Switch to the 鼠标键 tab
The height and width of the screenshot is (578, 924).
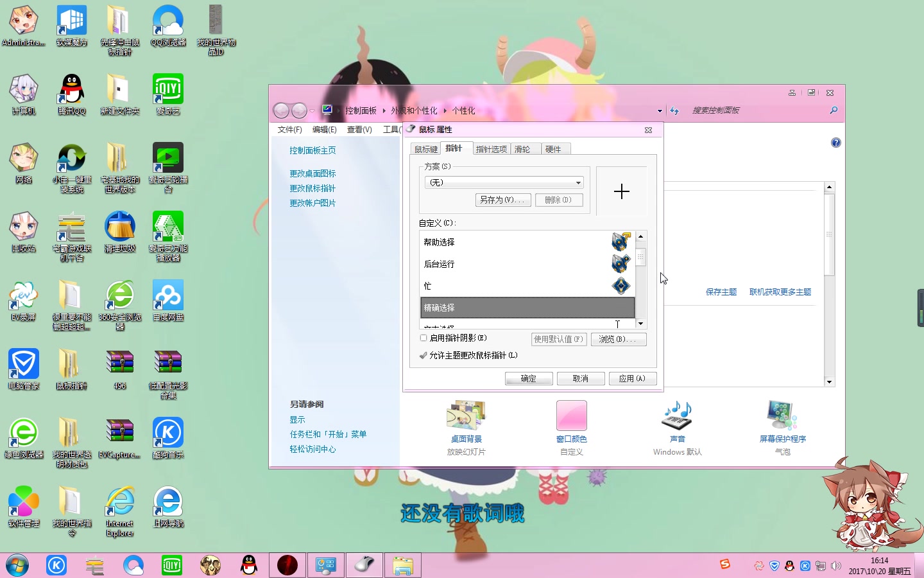426,149
